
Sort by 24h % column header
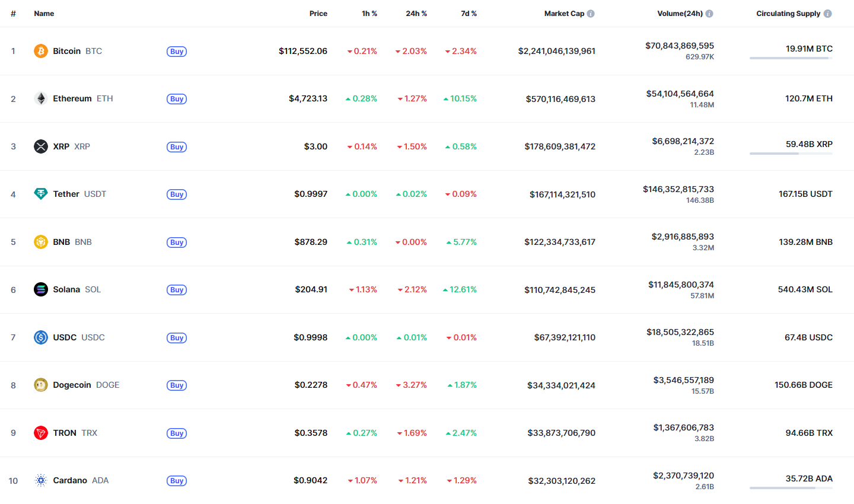point(416,14)
